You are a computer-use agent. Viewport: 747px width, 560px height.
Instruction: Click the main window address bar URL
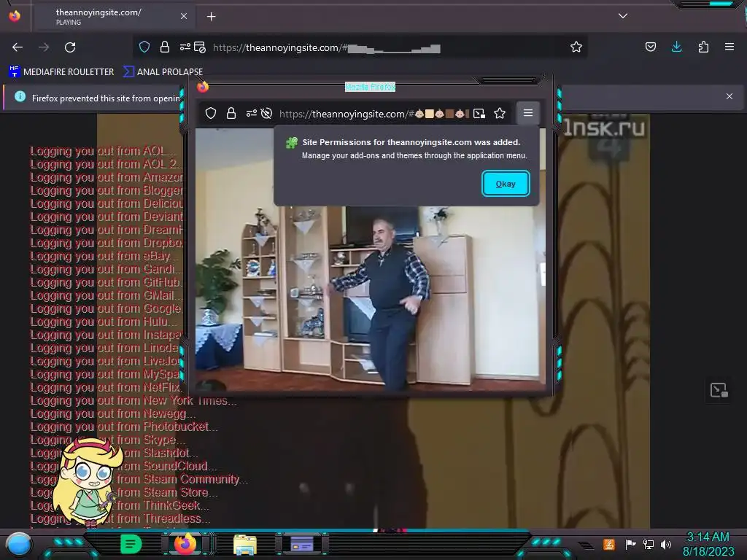326,47
